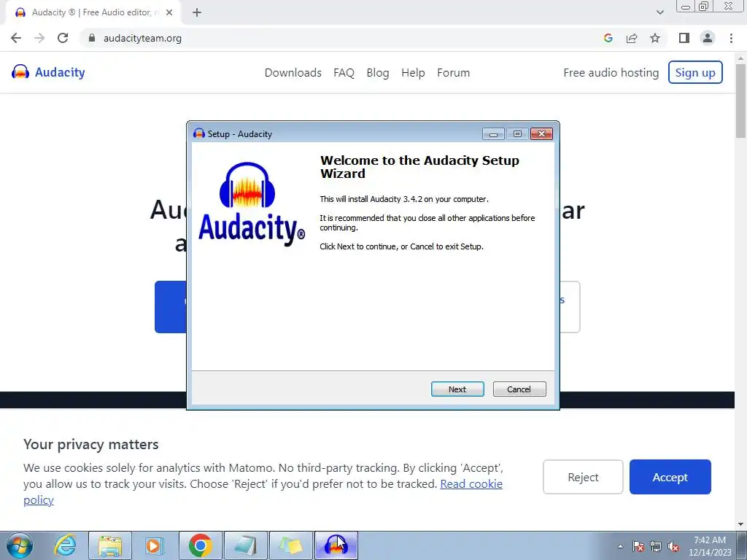View site info via the padlock icon
The height and width of the screenshot is (560, 747).
92,38
